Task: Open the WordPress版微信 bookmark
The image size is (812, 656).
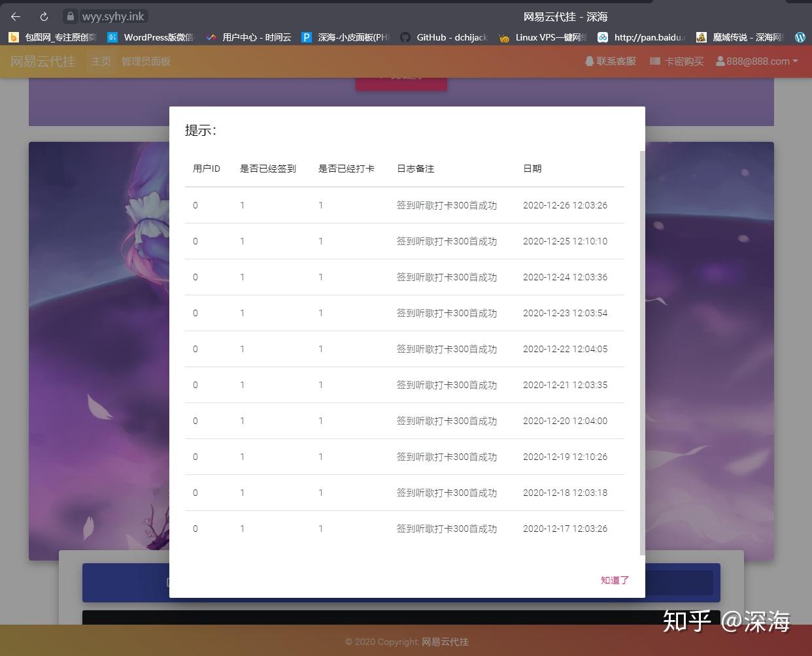Action: 150,37
